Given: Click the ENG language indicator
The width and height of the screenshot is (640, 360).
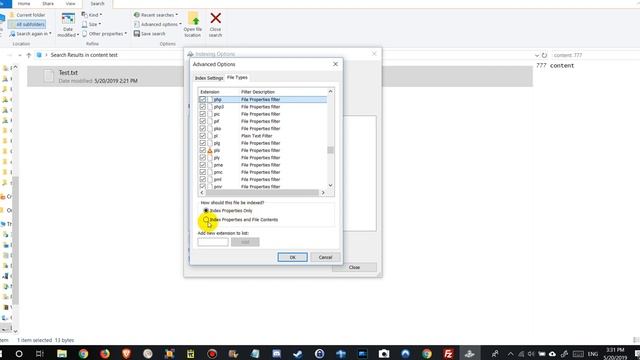Looking at the screenshot, I should point(593,353).
